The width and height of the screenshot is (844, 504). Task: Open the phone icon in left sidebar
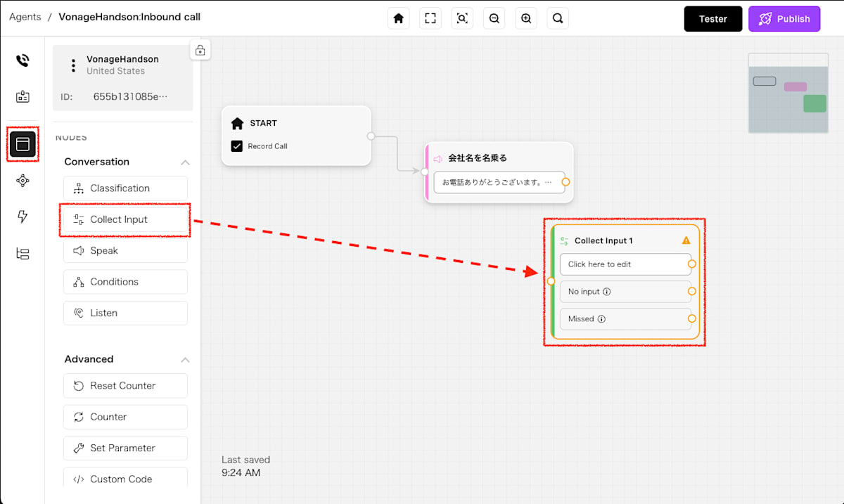(x=23, y=60)
